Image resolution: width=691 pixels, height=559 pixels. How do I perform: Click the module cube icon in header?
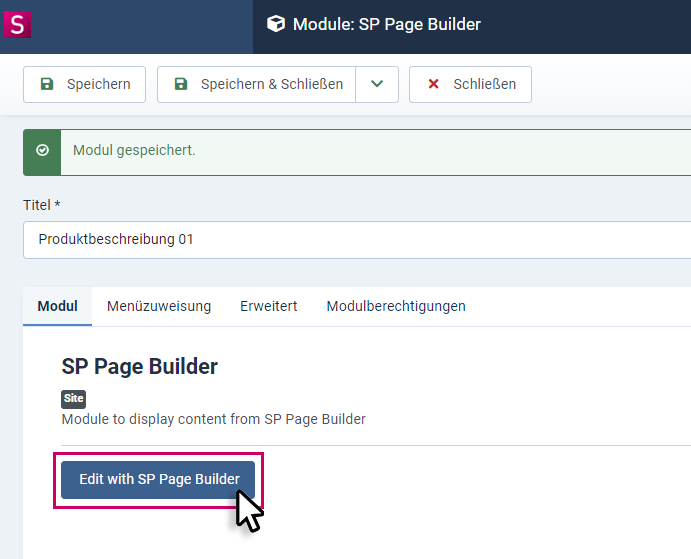(276, 24)
